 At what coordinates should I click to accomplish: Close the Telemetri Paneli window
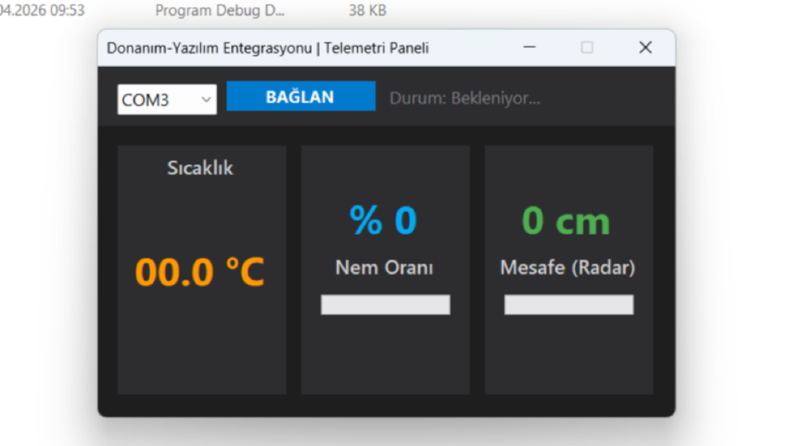[x=645, y=48]
